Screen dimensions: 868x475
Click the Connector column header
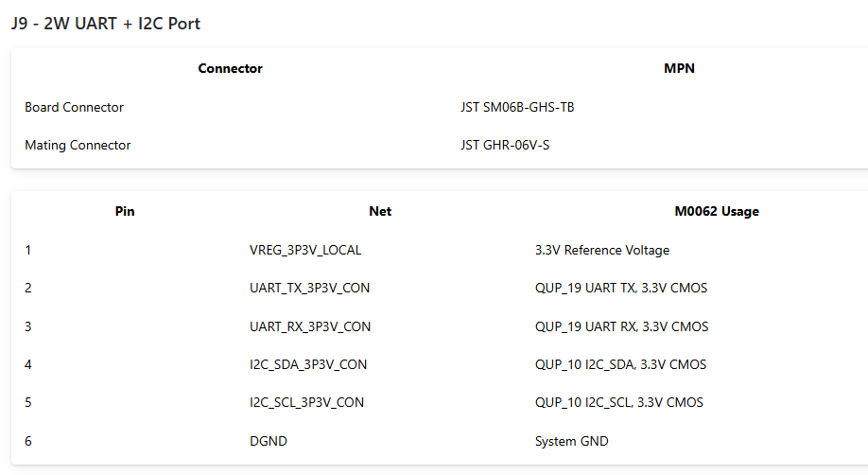(x=230, y=68)
